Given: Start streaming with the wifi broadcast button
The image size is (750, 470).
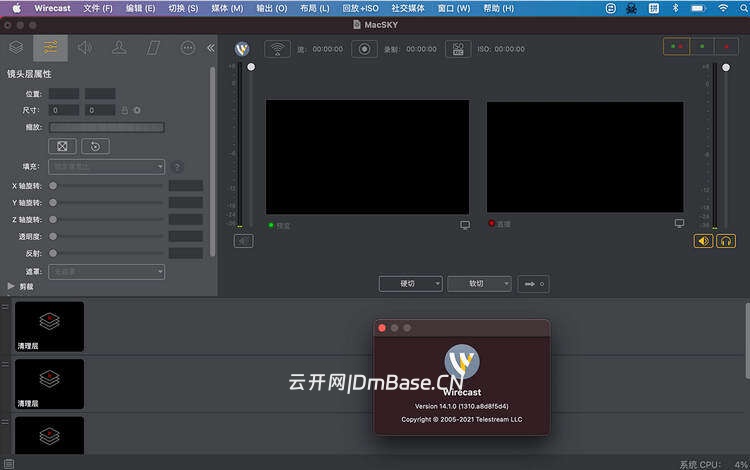Looking at the screenshot, I should 277,49.
